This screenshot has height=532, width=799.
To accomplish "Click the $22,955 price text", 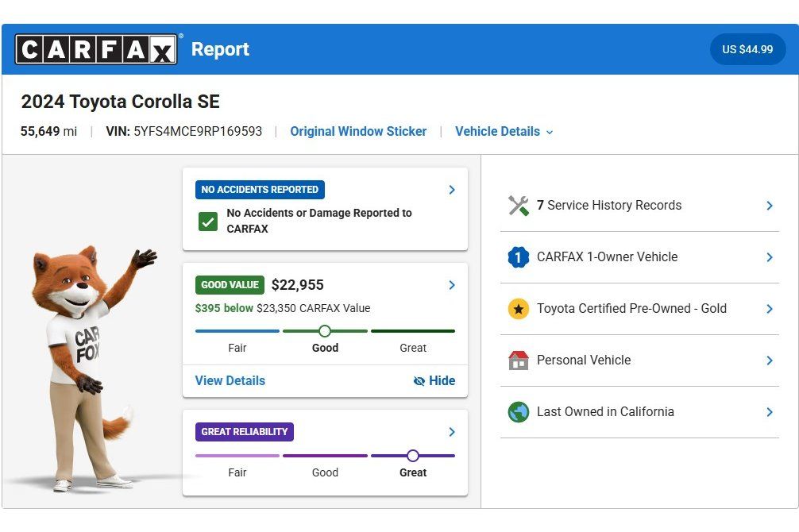I will coord(298,285).
